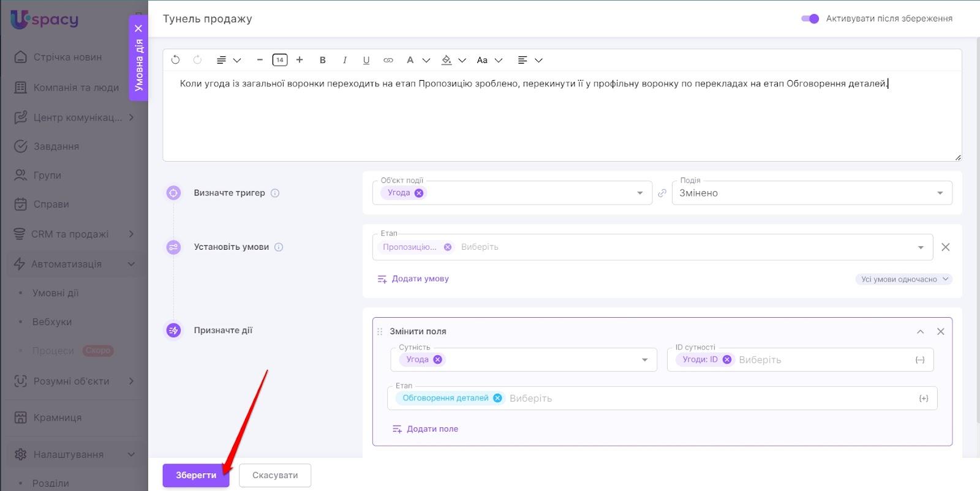Click the Зберегти button
980x491 pixels.
195,475
